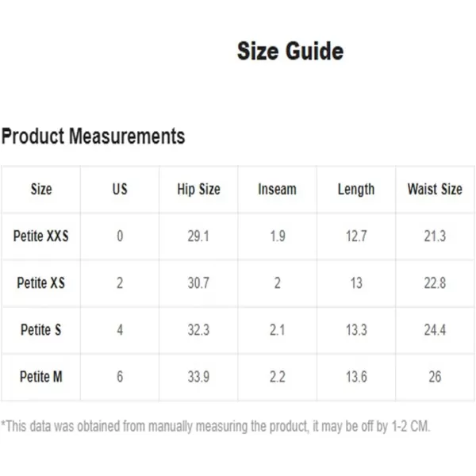
Task: Select the US column header
Action: (120, 189)
